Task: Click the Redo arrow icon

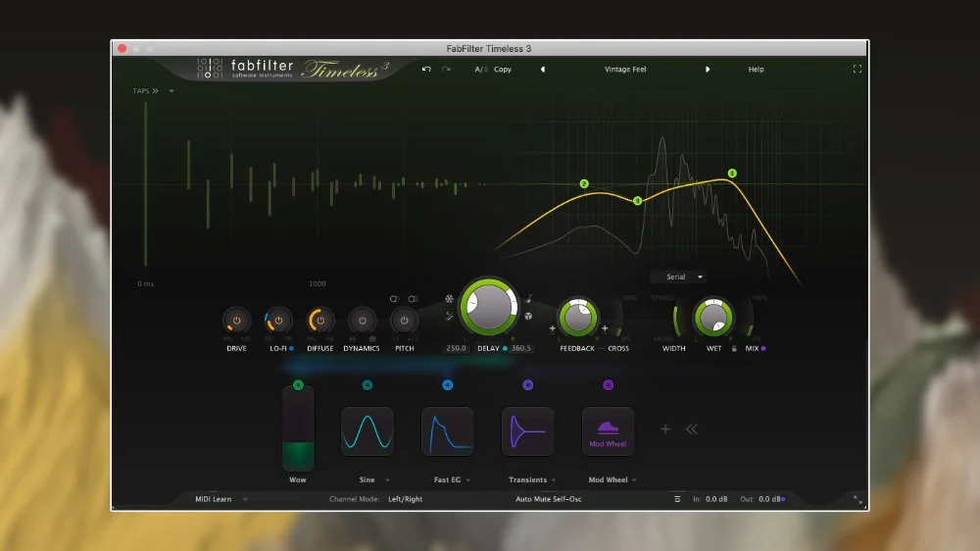Action: coord(446,70)
